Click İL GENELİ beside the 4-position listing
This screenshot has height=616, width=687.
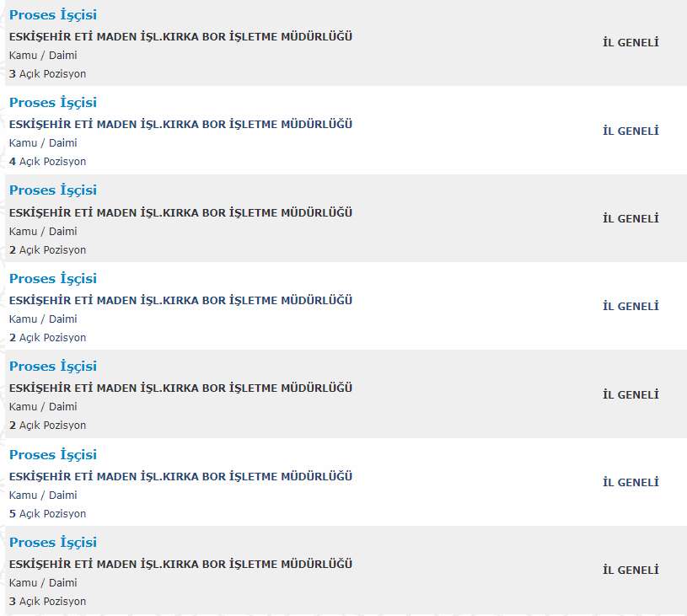pyautogui.click(x=631, y=131)
